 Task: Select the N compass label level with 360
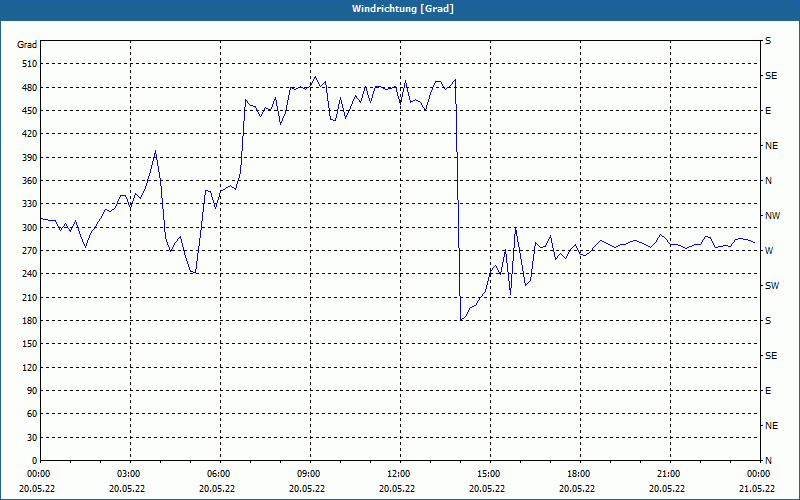point(768,181)
